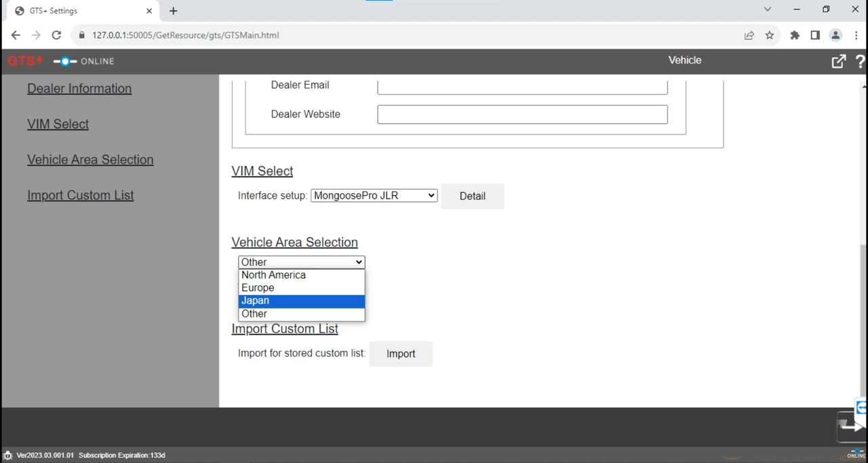Select North America from the area list

click(302, 275)
